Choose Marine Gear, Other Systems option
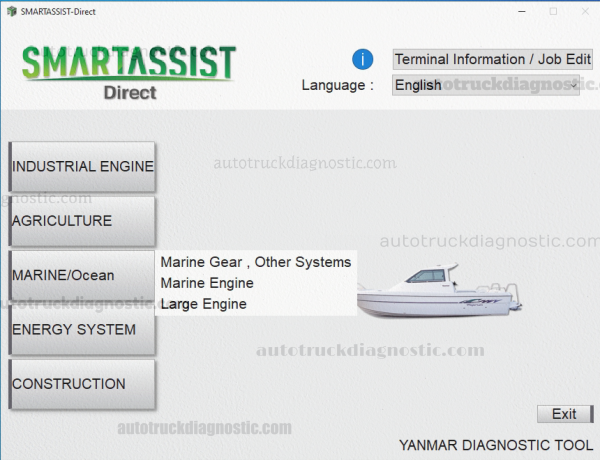Image resolution: width=600 pixels, height=460 pixels. [x=256, y=262]
